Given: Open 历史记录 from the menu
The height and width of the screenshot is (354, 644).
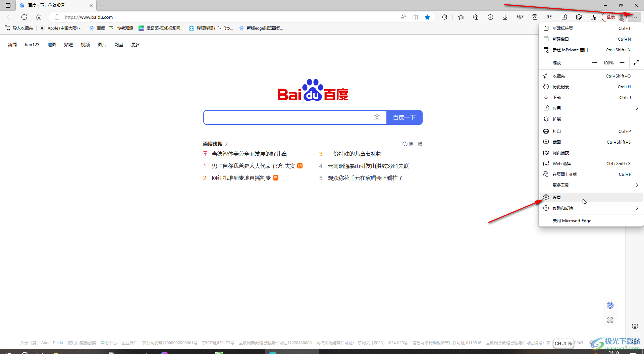Looking at the screenshot, I should [x=591, y=87].
